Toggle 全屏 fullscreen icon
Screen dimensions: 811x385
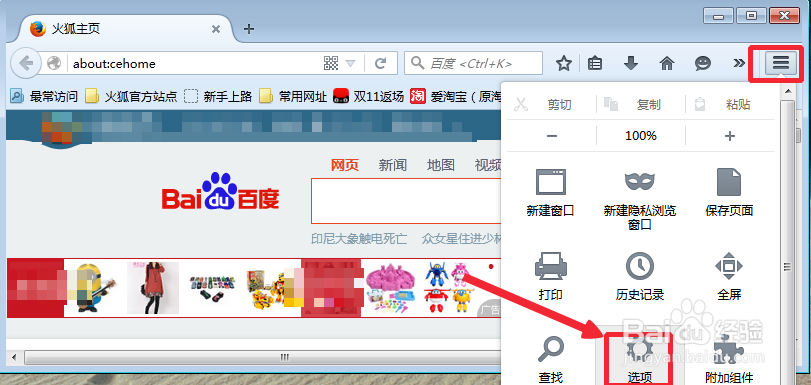pos(729,266)
